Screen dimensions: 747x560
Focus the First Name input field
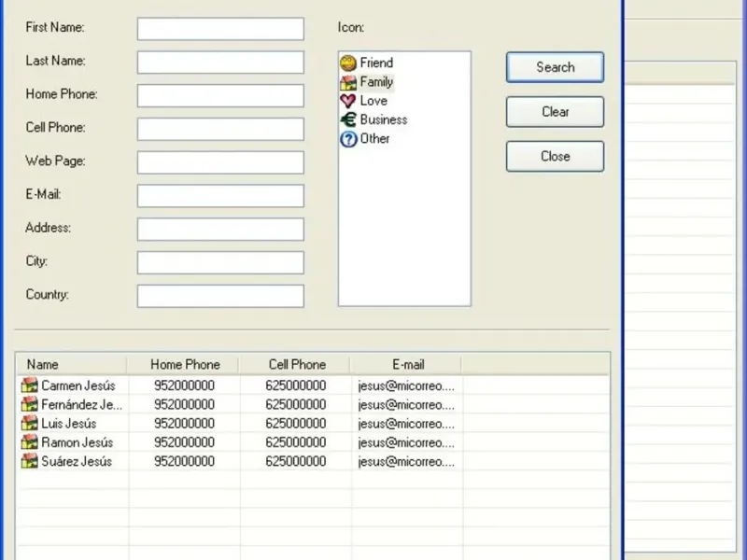pyautogui.click(x=220, y=29)
